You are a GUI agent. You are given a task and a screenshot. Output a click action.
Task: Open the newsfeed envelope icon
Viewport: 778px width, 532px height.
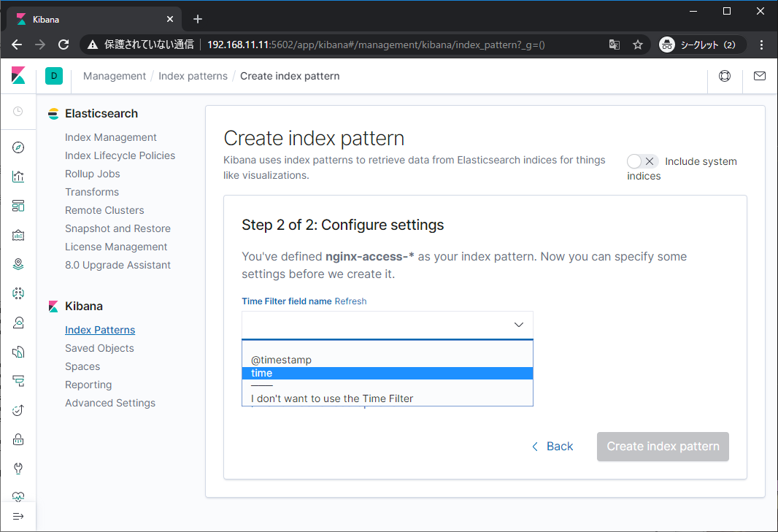click(759, 75)
